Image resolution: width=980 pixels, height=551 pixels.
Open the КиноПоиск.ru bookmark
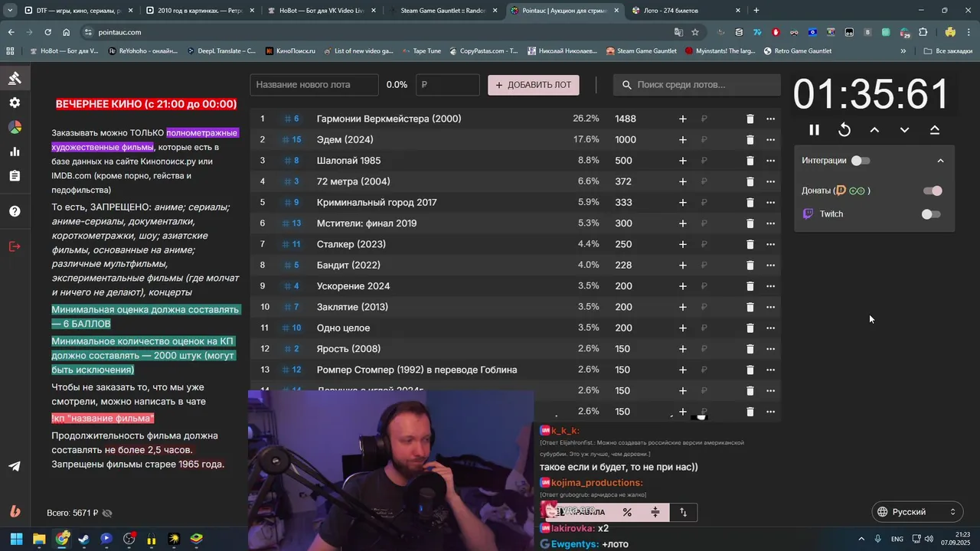pos(290,51)
